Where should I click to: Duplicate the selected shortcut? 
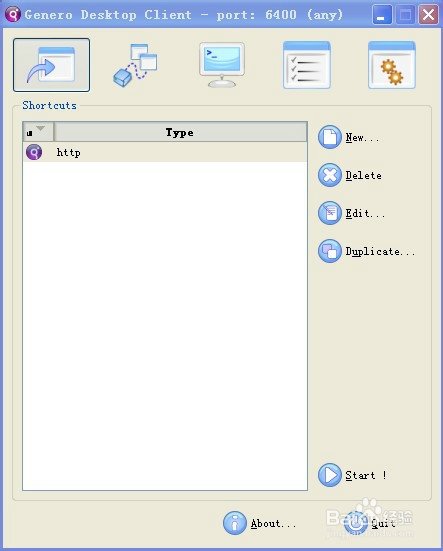pyautogui.click(x=366, y=251)
